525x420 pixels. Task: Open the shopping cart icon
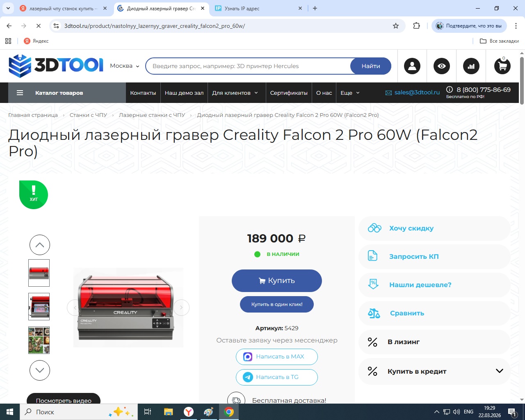502,66
